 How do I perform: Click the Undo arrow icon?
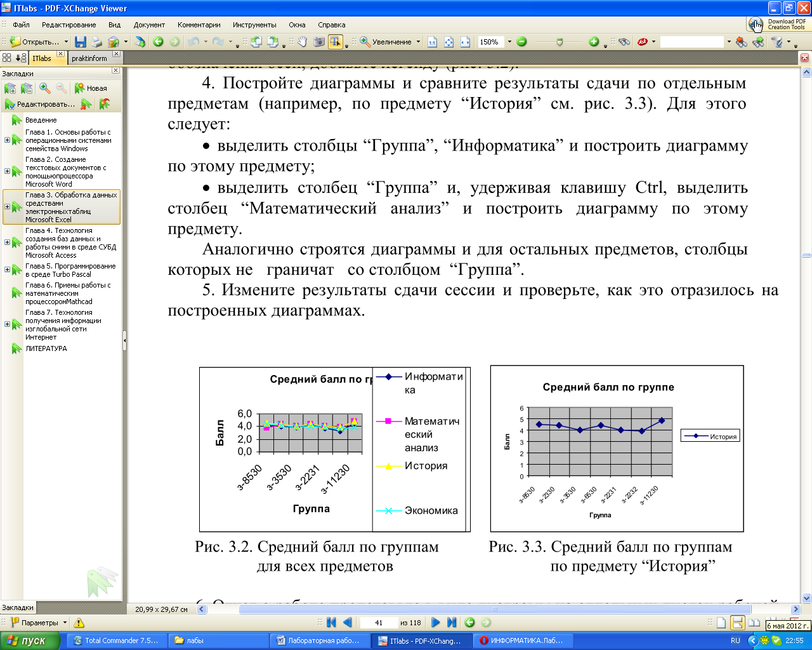coord(193,42)
